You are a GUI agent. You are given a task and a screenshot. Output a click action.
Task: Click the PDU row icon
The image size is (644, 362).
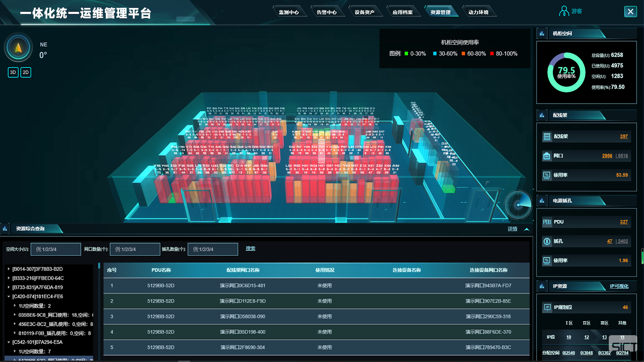pyautogui.click(x=547, y=222)
